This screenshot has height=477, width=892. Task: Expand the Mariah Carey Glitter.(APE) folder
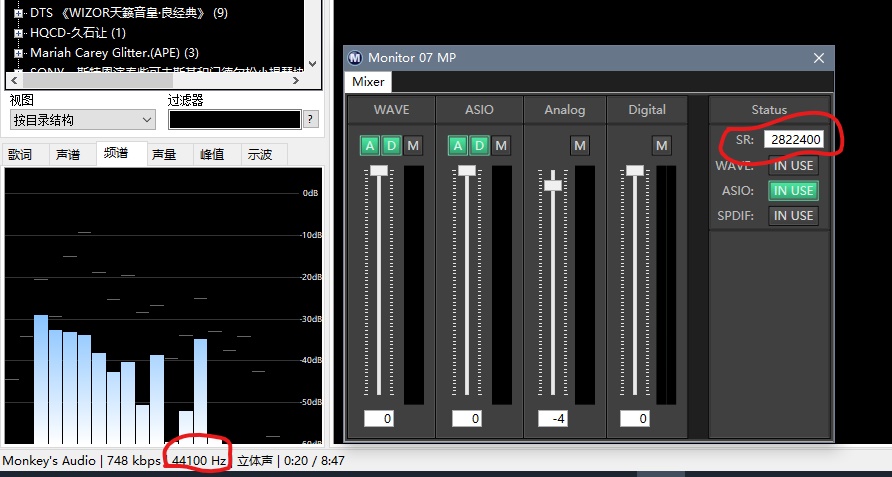[18, 53]
